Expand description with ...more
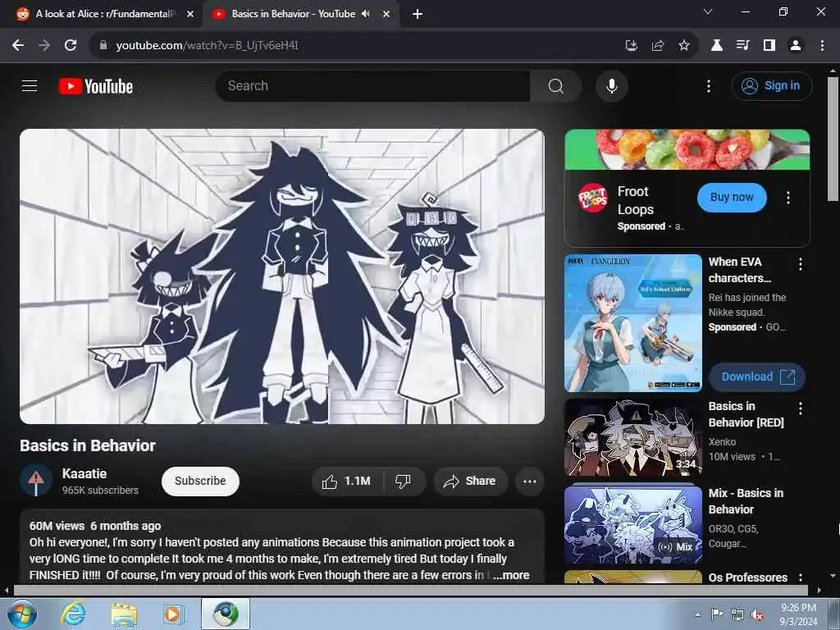 click(x=511, y=575)
